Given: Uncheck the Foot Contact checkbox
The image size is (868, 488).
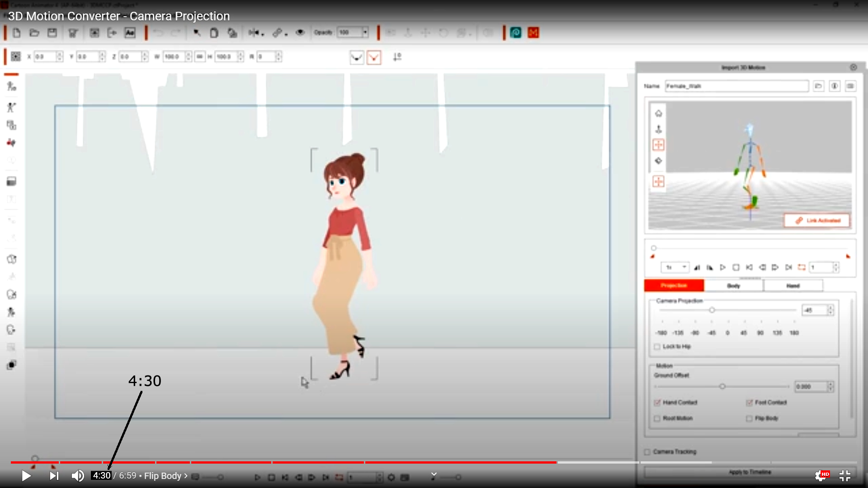Looking at the screenshot, I should 749,403.
